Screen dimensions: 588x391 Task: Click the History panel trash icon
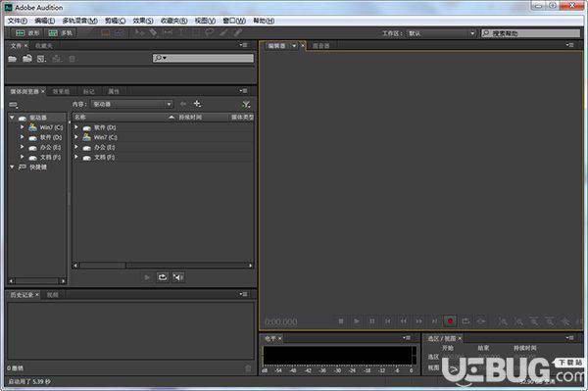[x=248, y=368]
